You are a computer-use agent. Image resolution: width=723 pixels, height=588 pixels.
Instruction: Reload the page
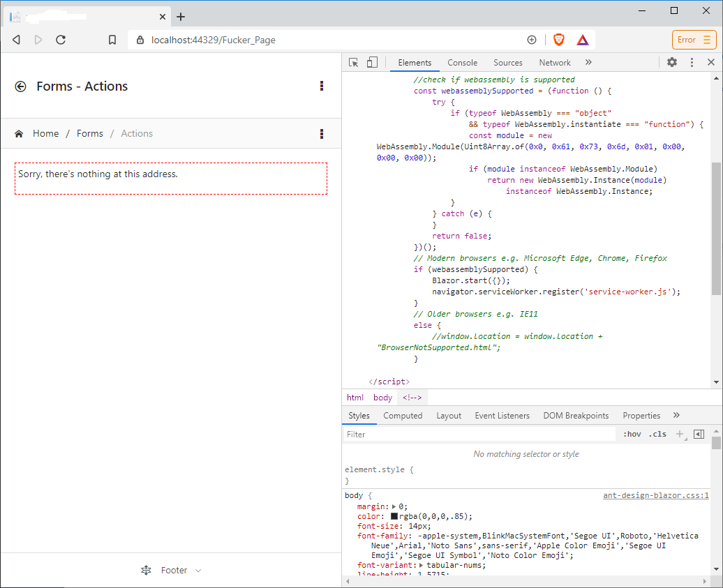61,40
